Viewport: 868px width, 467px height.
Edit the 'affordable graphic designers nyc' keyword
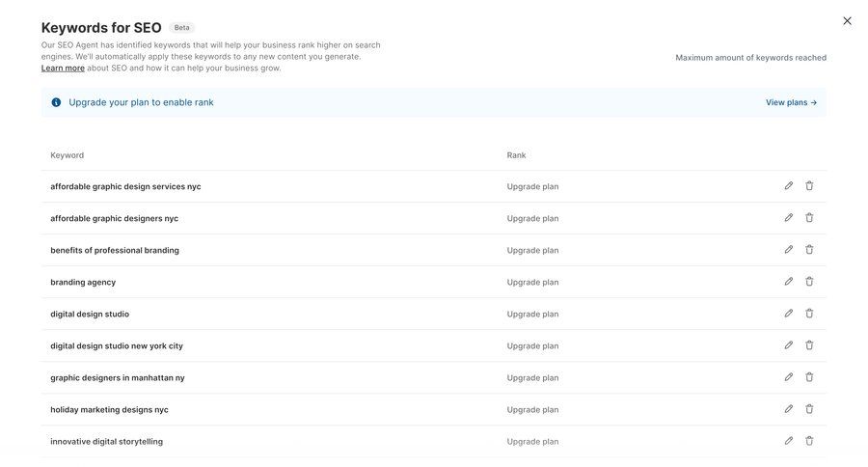788,218
